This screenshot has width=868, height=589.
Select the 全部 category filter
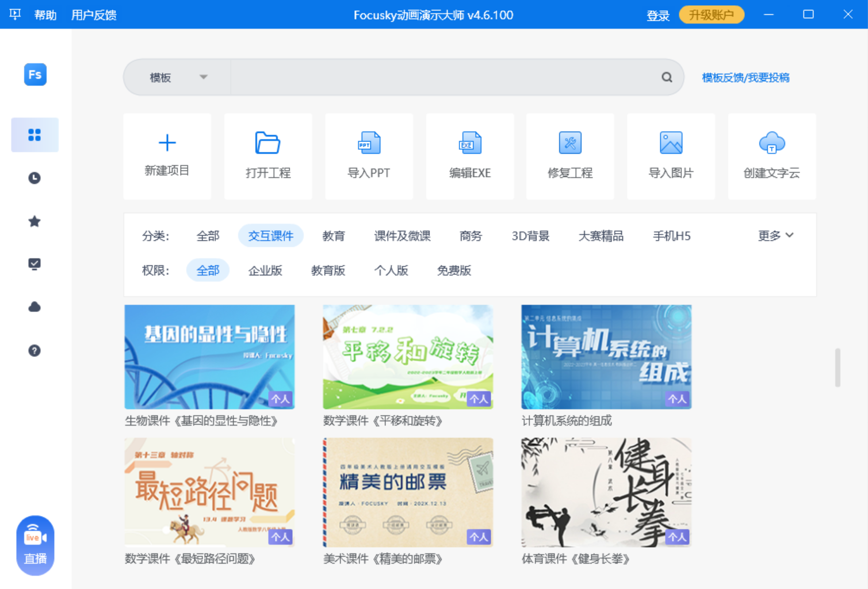coord(208,236)
